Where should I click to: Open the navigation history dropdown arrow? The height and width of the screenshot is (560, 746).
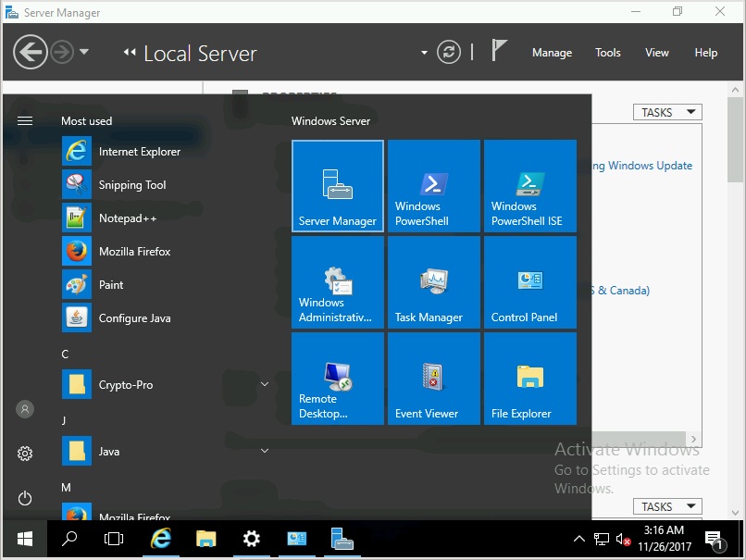pyautogui.click(x=84, y=52)
